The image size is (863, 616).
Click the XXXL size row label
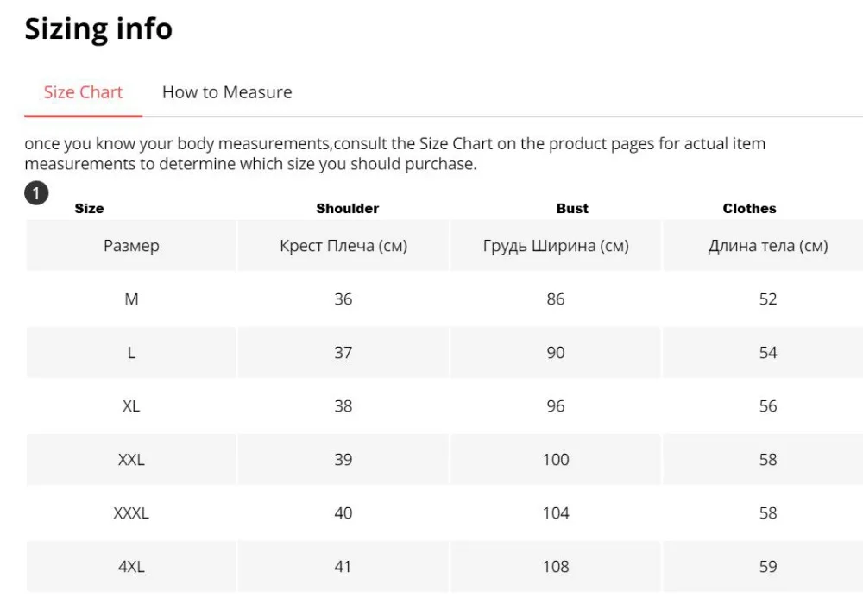click(x=131, y=513)
